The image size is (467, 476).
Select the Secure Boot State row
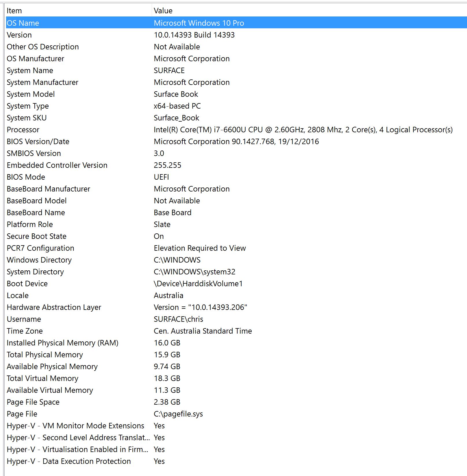point(236,236)
